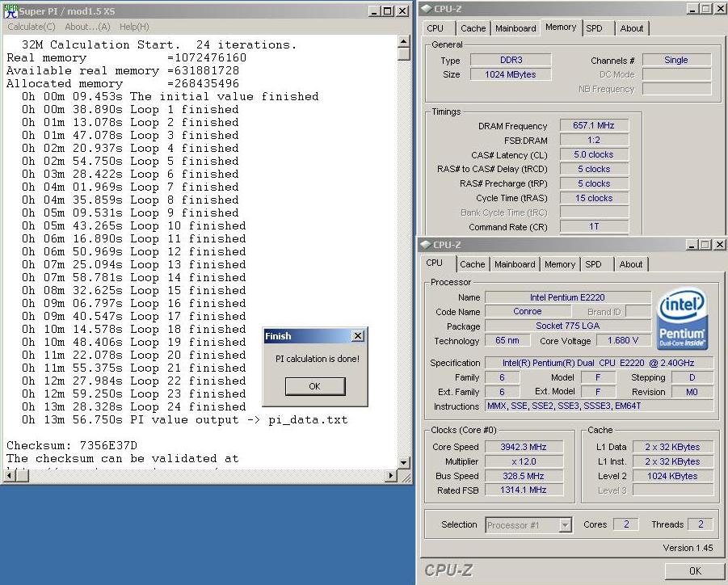Open the About...(A) menu in Super PI
728x585 pixels.
tap(87, 27)
